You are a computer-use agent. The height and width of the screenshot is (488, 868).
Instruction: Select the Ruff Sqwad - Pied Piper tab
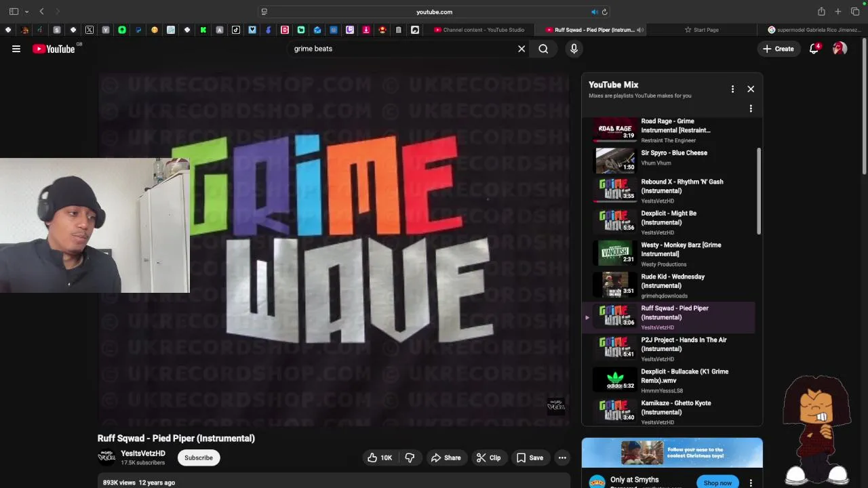[x=590, y=30]
